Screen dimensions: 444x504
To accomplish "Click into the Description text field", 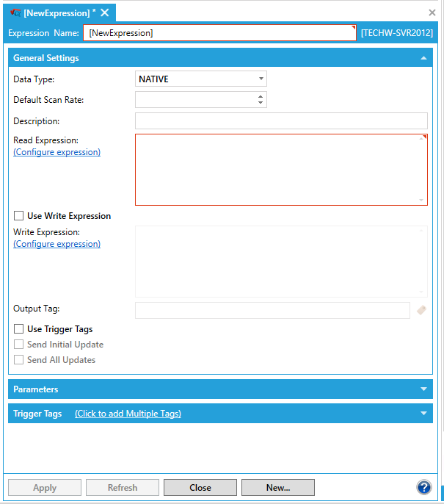I will pyautogui.click(x=281, y=120).
